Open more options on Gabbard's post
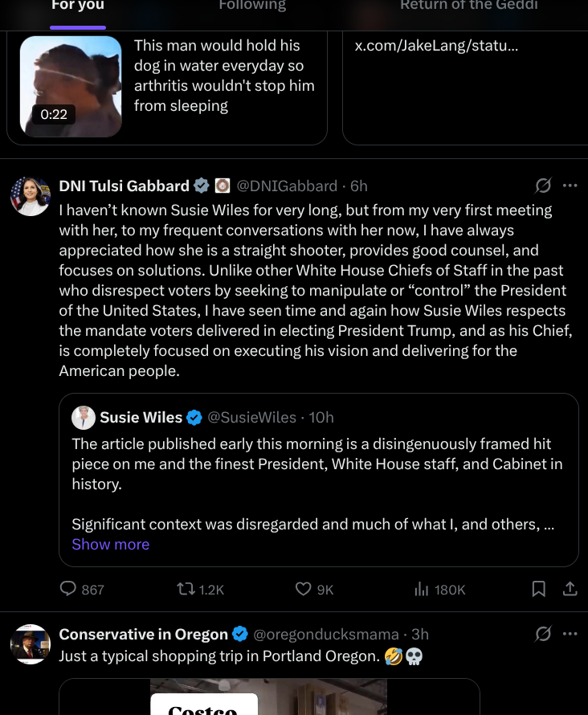 coord(570,186)
